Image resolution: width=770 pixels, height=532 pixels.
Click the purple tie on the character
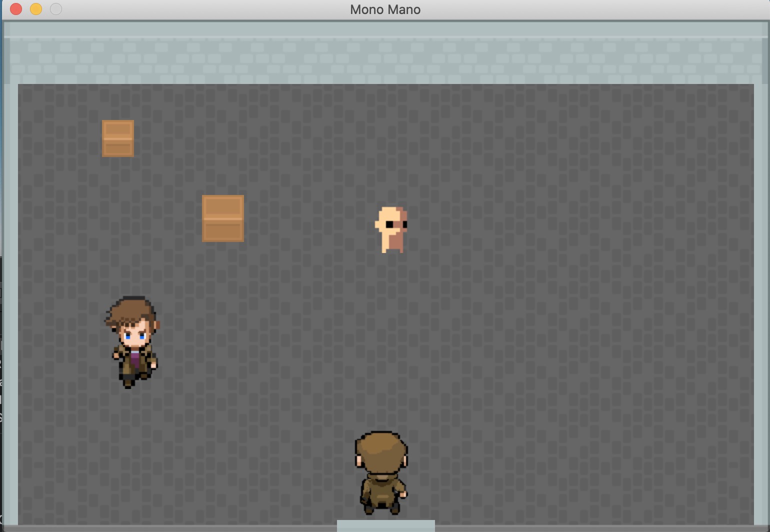(135, 358)
